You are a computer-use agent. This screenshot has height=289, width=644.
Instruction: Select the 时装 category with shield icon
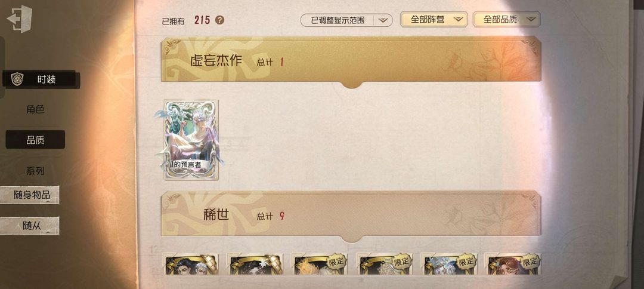click(x=40, y=79)
